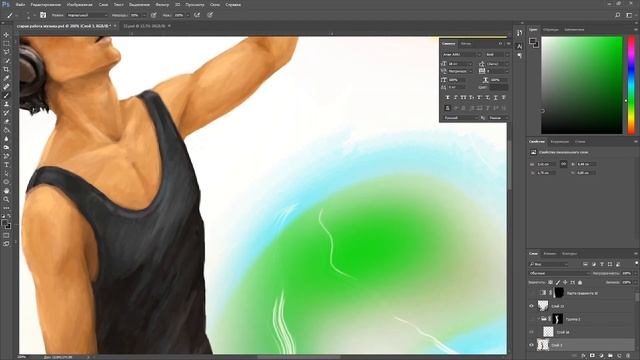Open the Файл menu

(x=20, y=4)
